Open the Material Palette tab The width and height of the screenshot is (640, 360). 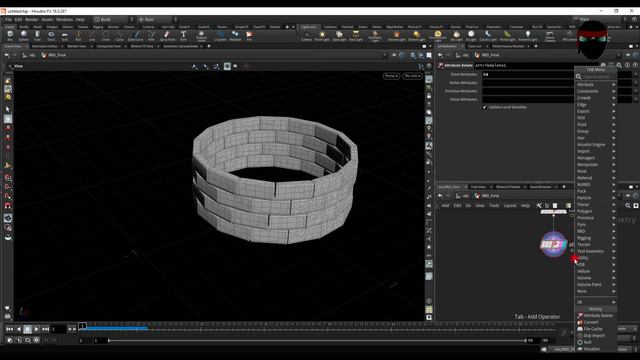tap(508, 187)
